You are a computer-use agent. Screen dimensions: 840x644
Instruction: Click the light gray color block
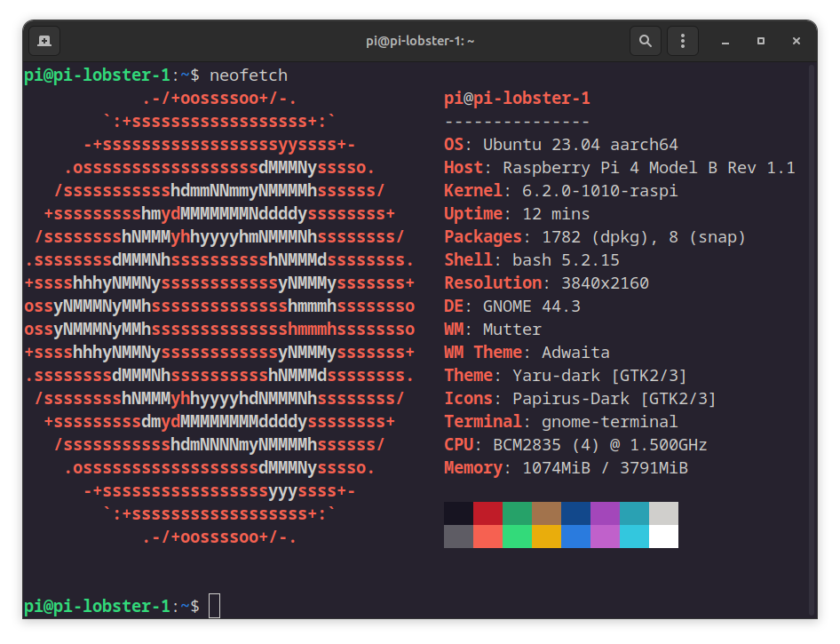(664, 513)
